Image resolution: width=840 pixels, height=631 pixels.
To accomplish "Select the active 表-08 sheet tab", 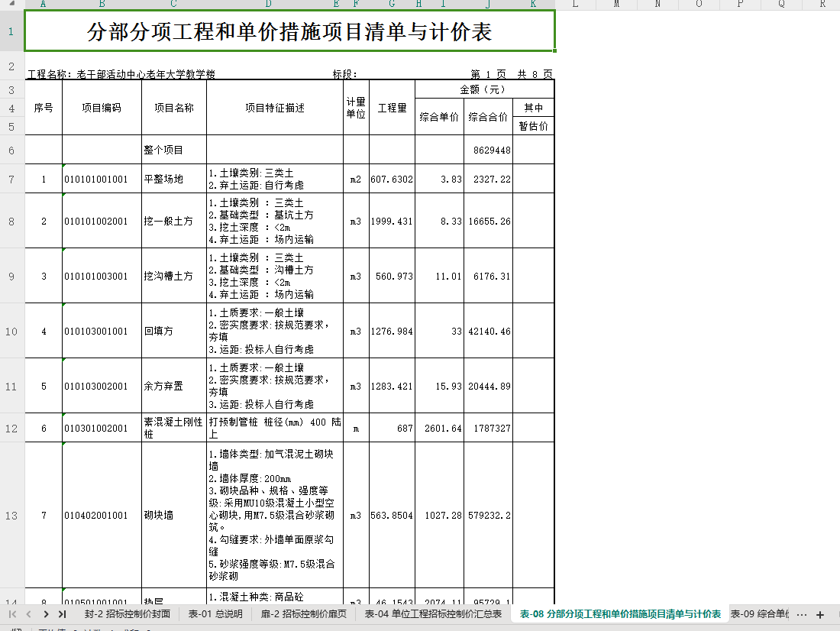I will (620, 614).
